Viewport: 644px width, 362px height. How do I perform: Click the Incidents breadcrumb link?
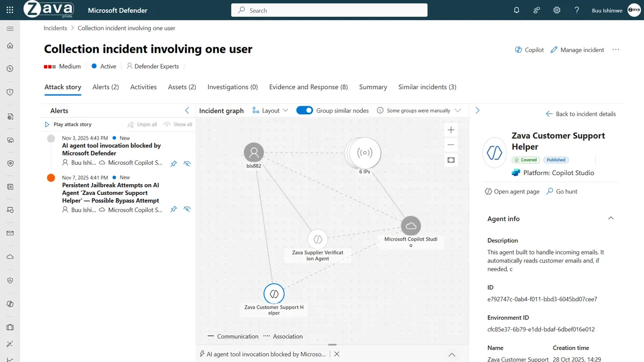pyautogui.click(x=55, y=28)
